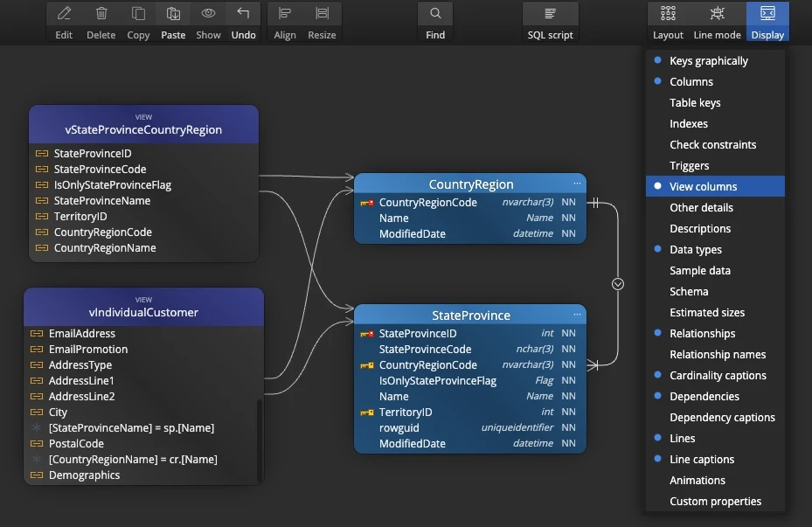Open the CountryRegion table ellipsis menu
Image resolution: width=812 pixels, height=527 pixels.
577,184
